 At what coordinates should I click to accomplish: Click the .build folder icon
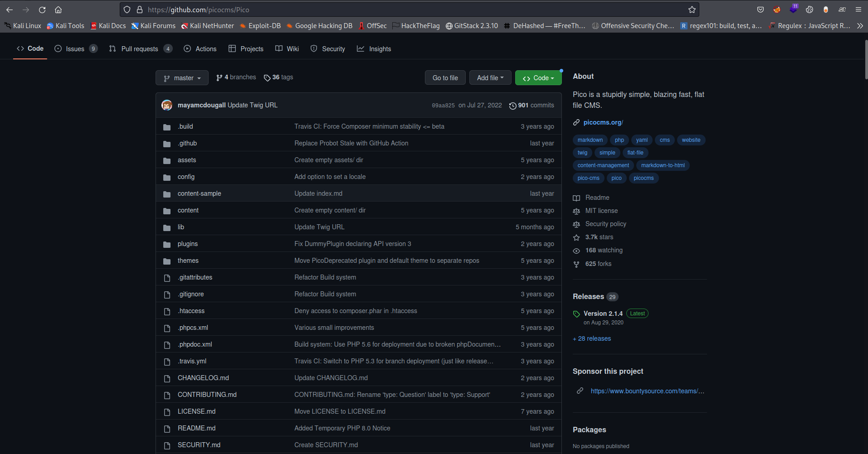(167, 127)
